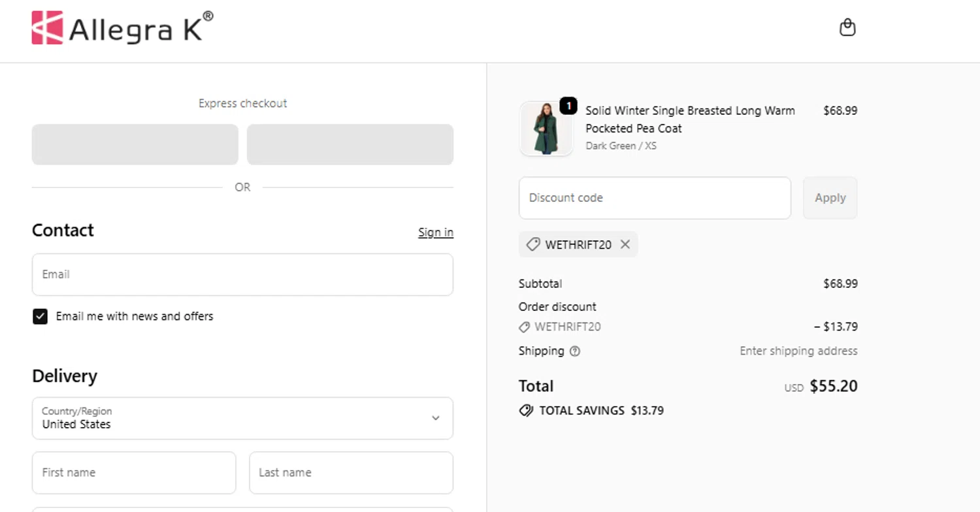Click the Dark Green / XS variant text
980x512 pixels.
click(x=621, y=146)
